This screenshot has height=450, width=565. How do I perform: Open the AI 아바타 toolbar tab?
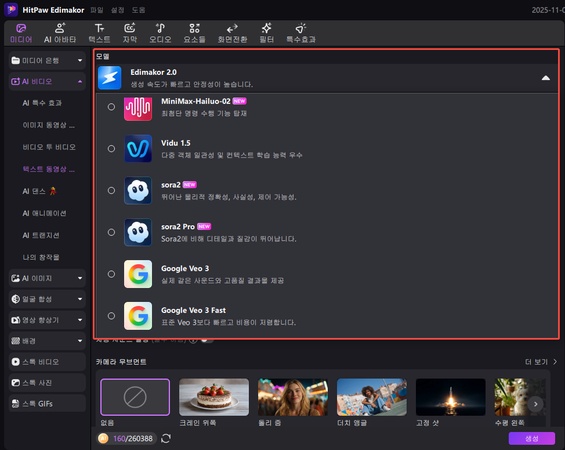(60, 33)
